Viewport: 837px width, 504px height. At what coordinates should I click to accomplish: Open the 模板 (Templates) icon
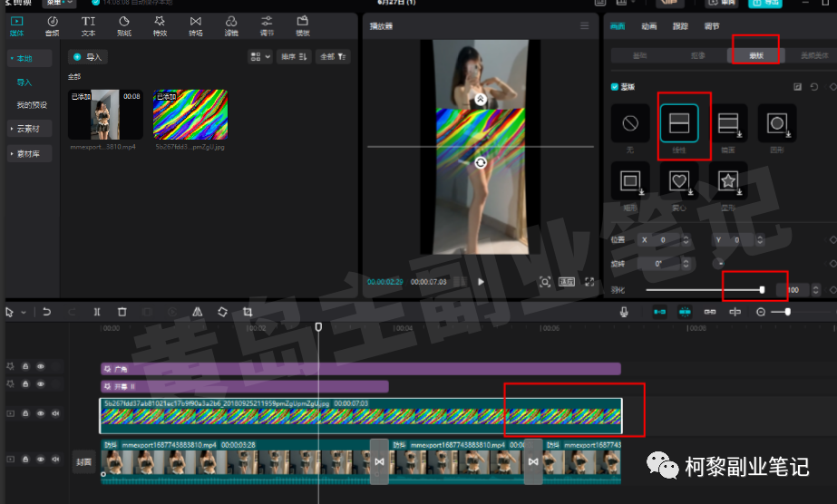[303, 26]
